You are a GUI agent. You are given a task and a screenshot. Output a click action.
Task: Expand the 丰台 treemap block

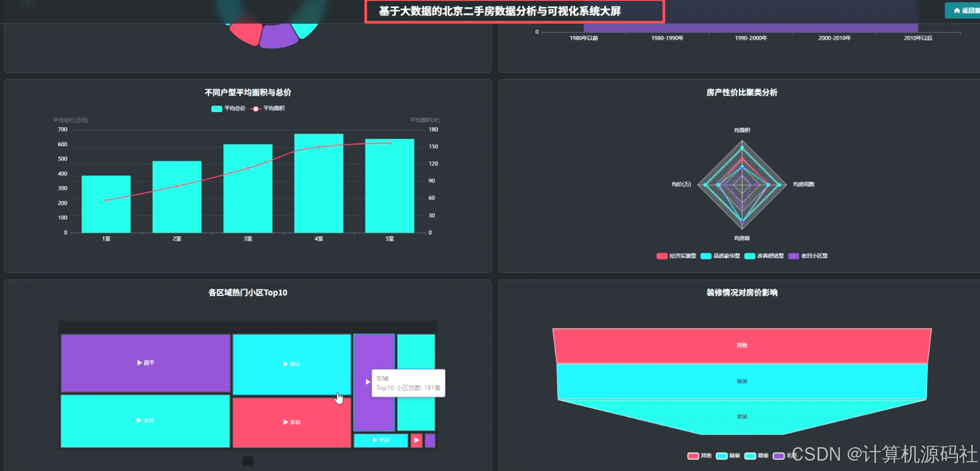[292, 422]
